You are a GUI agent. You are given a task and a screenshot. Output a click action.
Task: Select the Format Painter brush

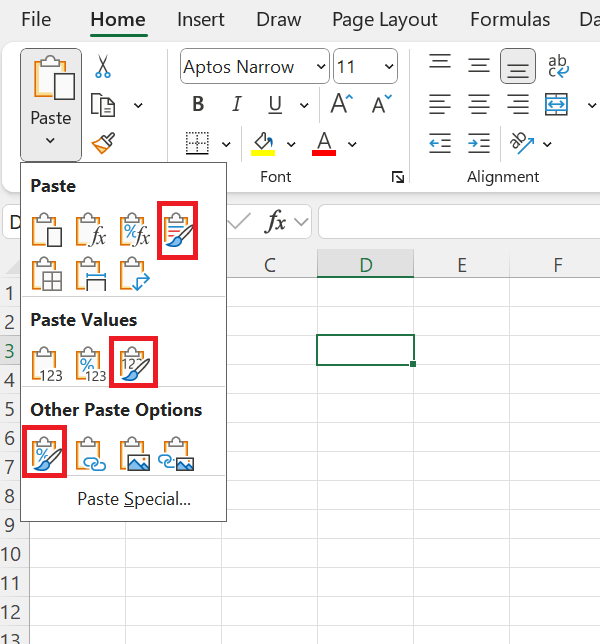[103, 143]
